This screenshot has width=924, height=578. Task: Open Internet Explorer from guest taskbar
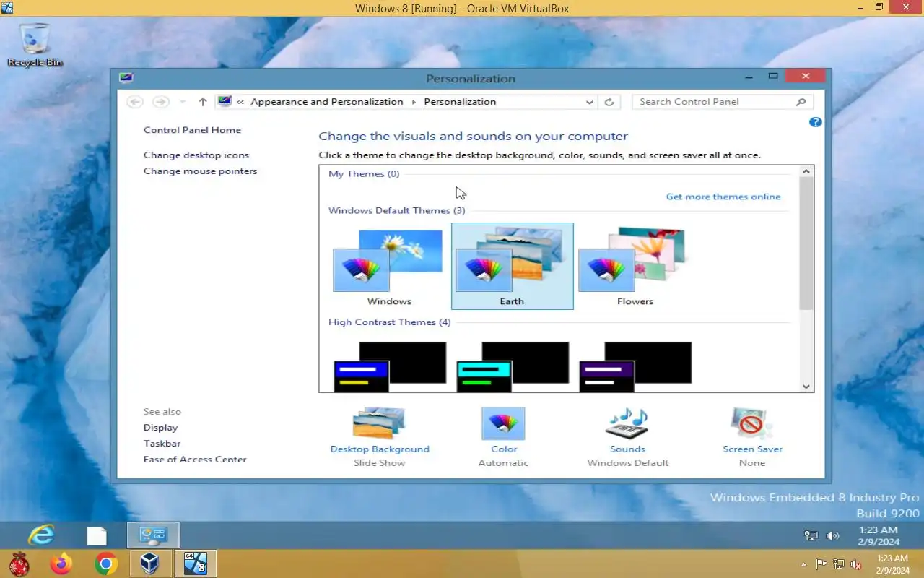41,535
